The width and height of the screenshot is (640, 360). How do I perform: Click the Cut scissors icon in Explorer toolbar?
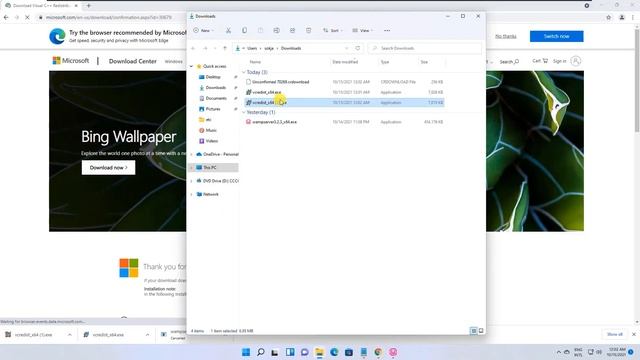click(x=228, y=31)
